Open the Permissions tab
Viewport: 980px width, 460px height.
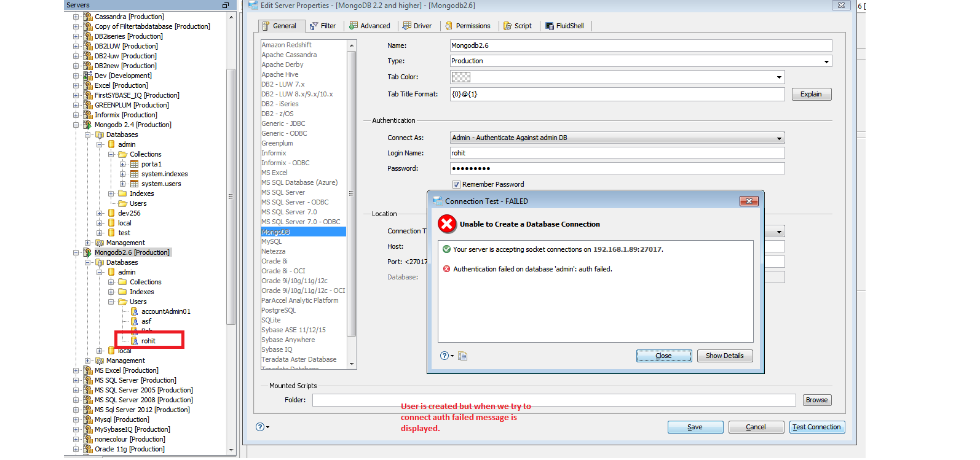[467, 26]
